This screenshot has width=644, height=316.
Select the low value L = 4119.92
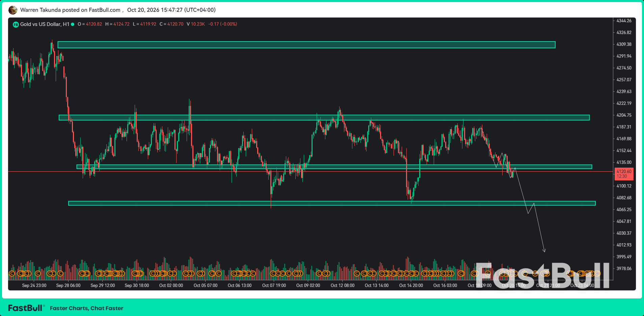144,24
